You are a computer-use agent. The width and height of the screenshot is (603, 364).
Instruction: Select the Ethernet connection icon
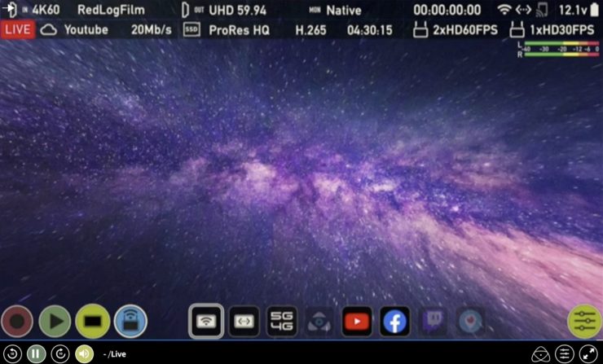[244, 321]
